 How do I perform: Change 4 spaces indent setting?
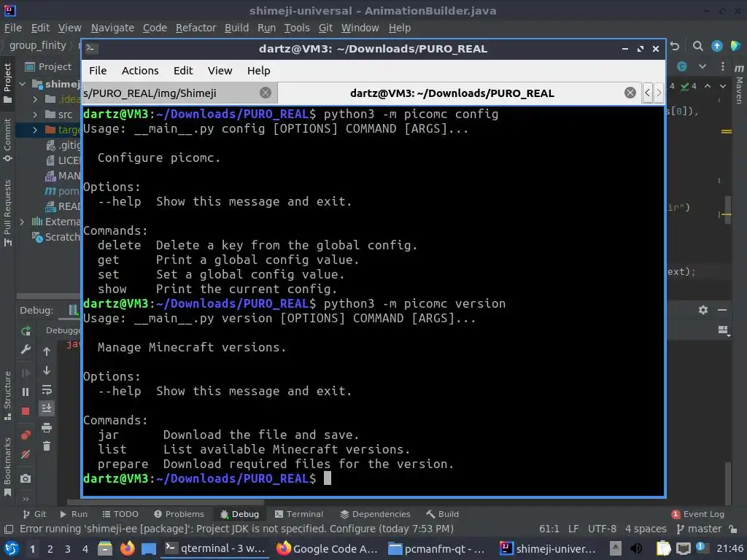pyautogui.click(x=646, y=529)
